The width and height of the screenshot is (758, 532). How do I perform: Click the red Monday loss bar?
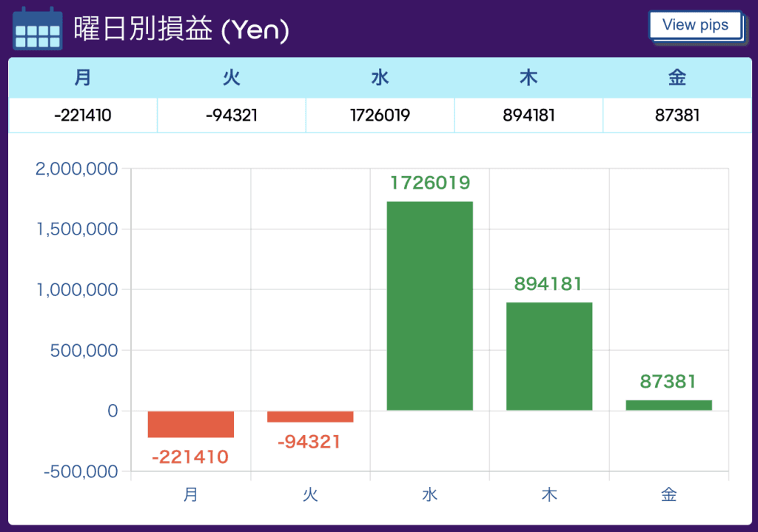191,424
